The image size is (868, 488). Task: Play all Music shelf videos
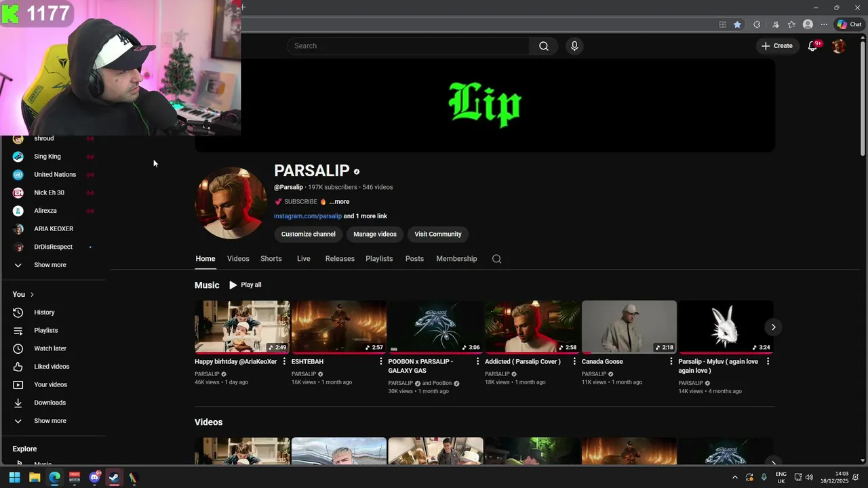(245, 285)
